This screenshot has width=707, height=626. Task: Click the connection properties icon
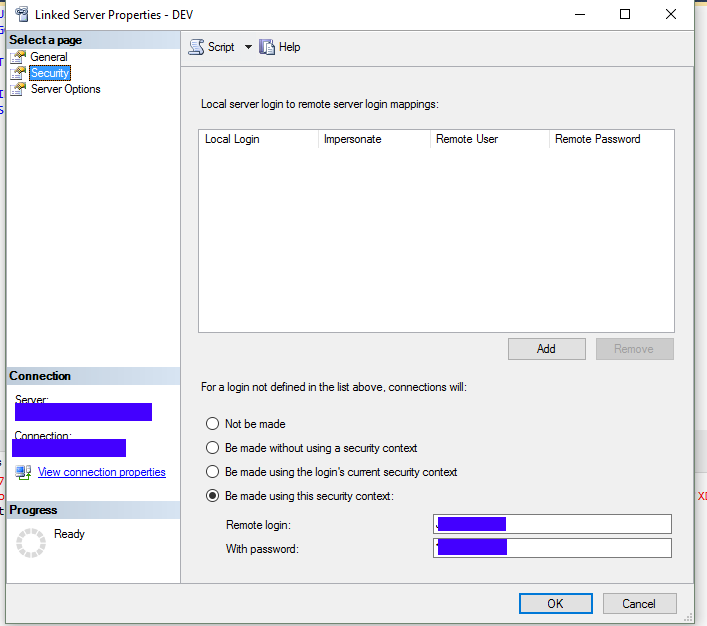tap(23, 472)
